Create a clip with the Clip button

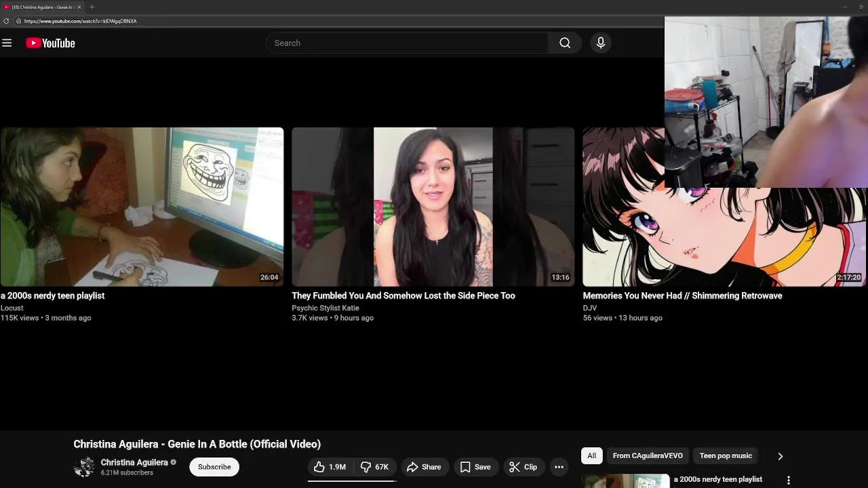point(523,467)
